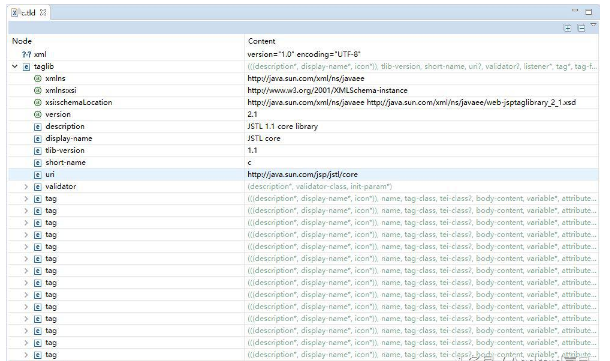This screenshot has width=610, height=361.
Task: Click the Content column header
Action: 261,41
